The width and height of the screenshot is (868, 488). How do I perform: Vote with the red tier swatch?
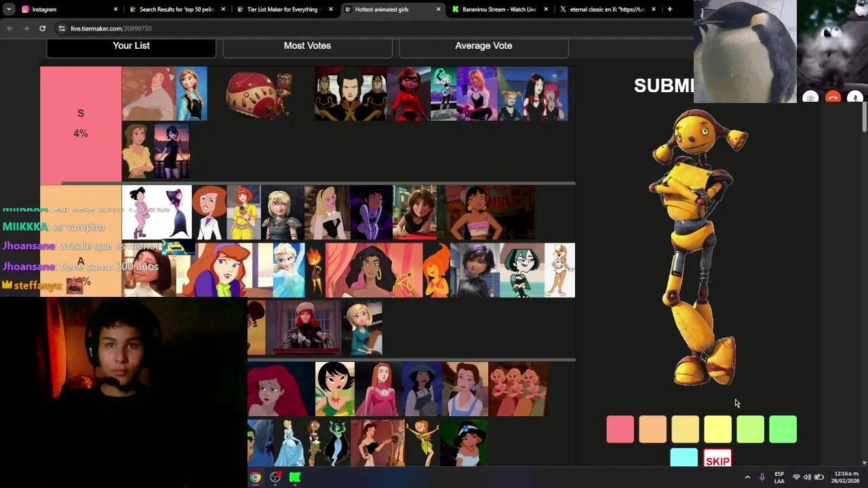click(x=620, y=430)
